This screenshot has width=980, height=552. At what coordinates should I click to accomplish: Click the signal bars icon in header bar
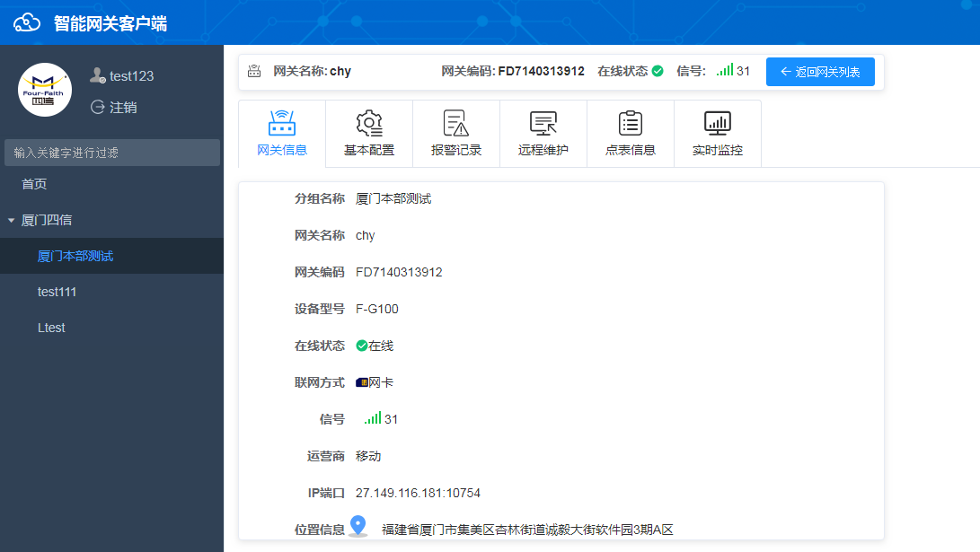coord(725,70)
